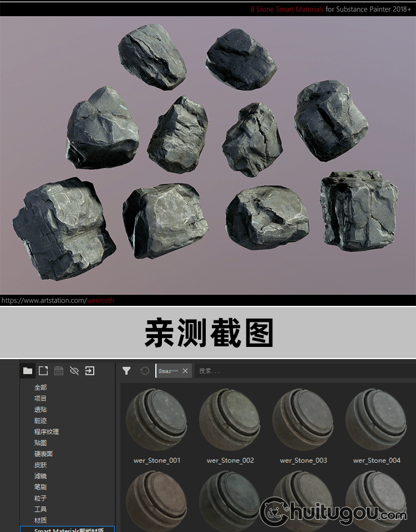
Task: Open the 工具 category
Action: (x=40, y=509)
